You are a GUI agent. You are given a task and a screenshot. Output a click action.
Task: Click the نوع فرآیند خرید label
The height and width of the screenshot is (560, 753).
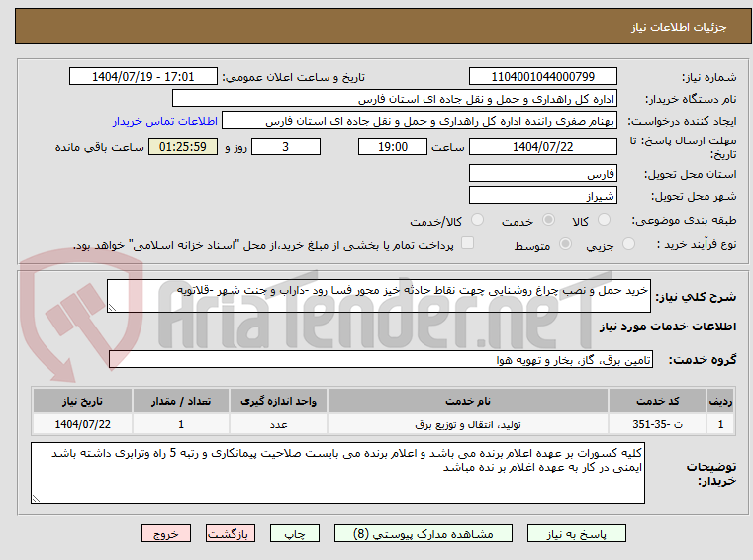tap(697, 245)
